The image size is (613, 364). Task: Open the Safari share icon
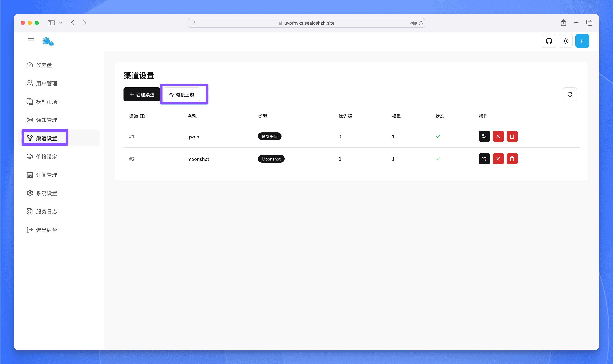click(563, 23)
